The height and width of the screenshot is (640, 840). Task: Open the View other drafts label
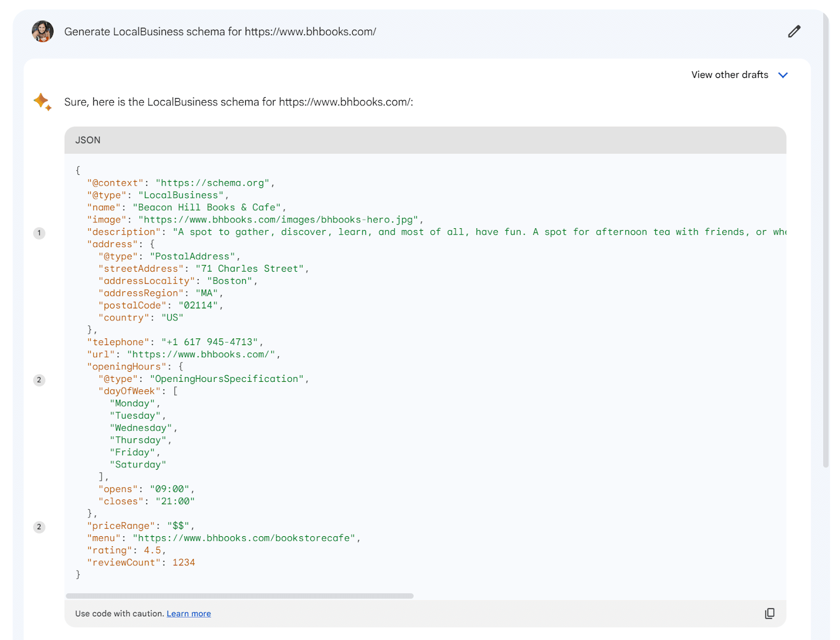coord(729,75)
